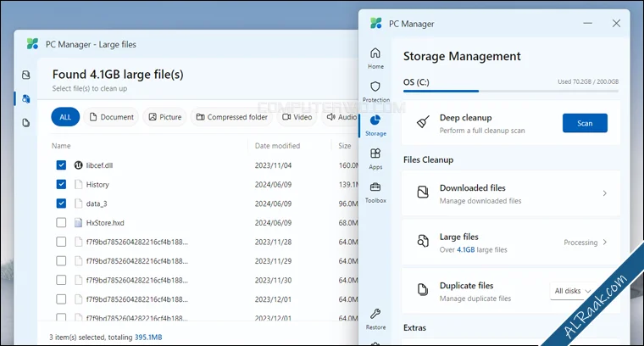
Task: Click PC Manager logo in main window title
Action: 375,23
